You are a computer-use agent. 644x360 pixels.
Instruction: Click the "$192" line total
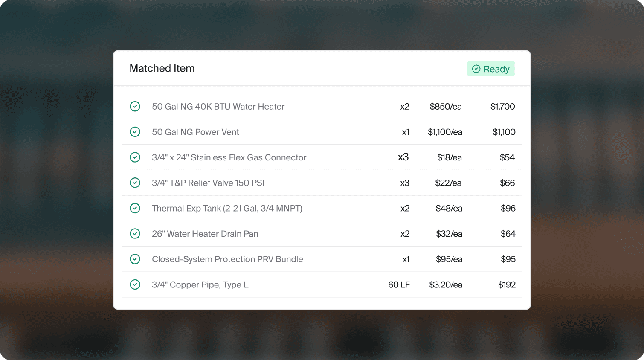pyautogui.click(x=507, y=285)
